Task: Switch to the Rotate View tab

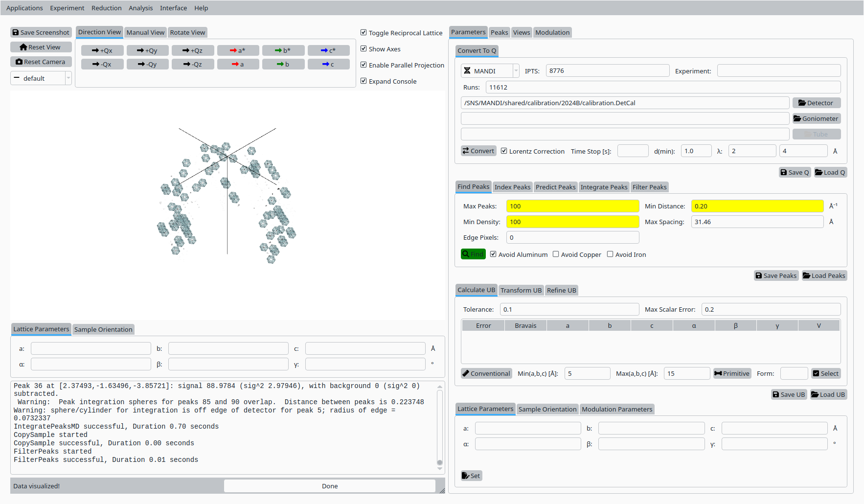Action: pos(187,32)
